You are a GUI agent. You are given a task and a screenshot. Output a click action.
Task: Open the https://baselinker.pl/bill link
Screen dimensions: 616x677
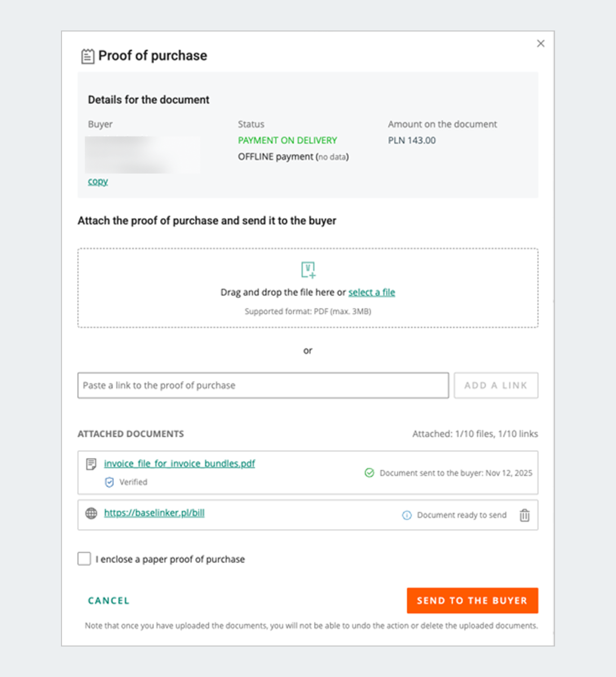(x=153, y=513)
